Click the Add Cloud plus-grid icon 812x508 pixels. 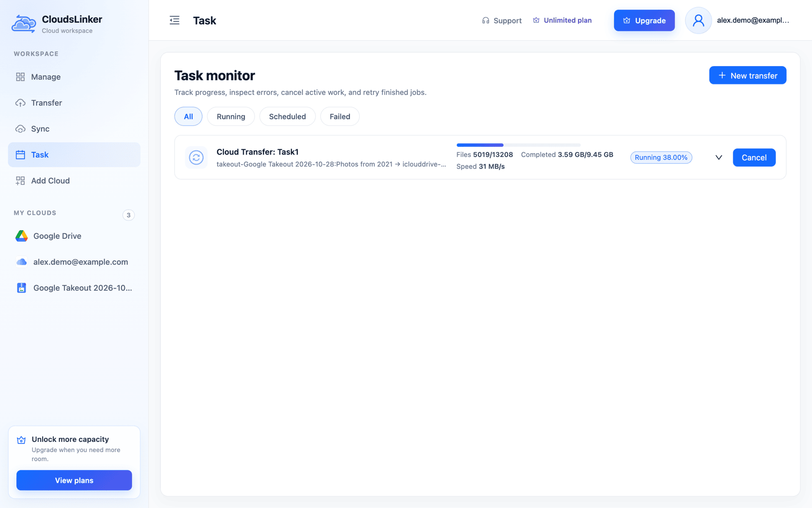[x=20, y=180]
